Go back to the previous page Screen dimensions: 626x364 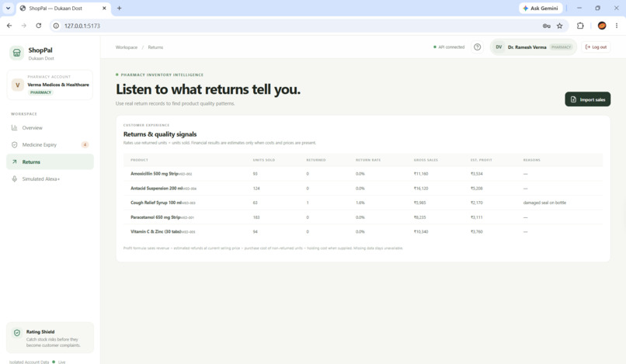[x=9, y=26]
